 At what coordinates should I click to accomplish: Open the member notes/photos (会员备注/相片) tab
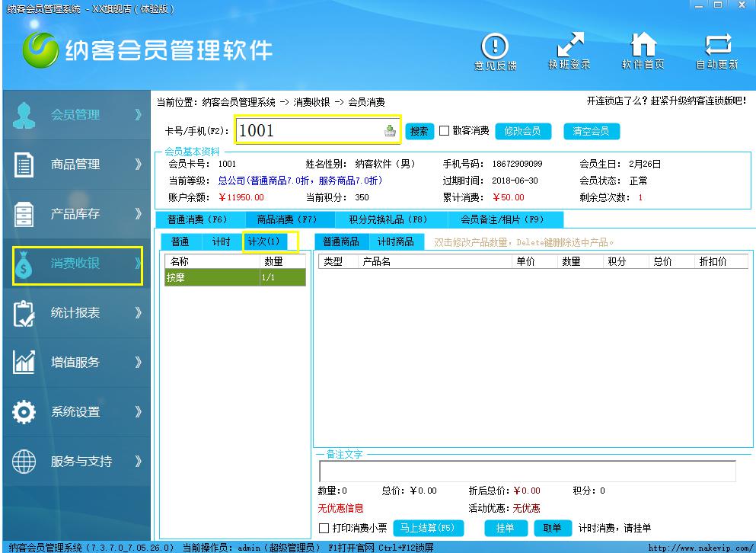pyautogui.click(x=502, y=219)
